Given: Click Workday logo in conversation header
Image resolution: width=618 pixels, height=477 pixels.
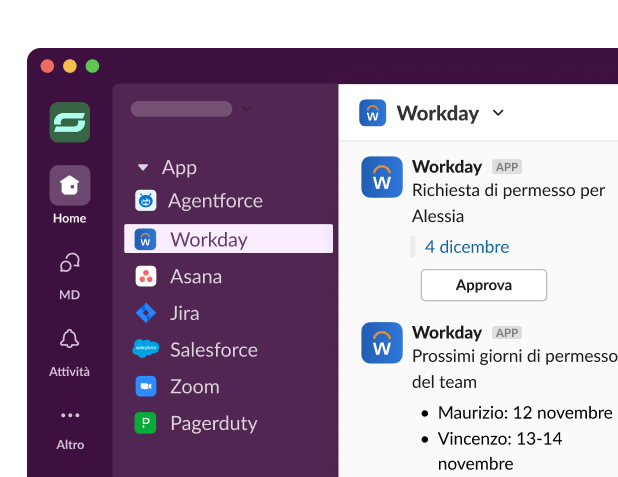Looking at the screenshot, I should [372, 113].
